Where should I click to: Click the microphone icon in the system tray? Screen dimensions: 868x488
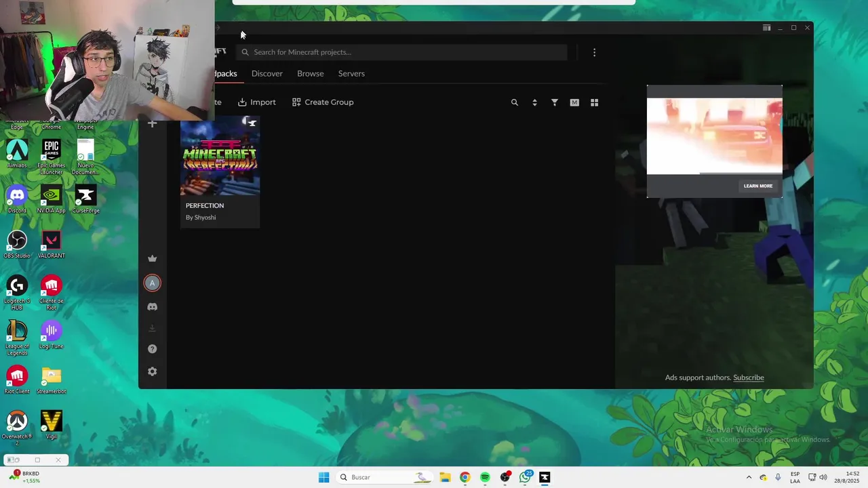coord(778,477)
